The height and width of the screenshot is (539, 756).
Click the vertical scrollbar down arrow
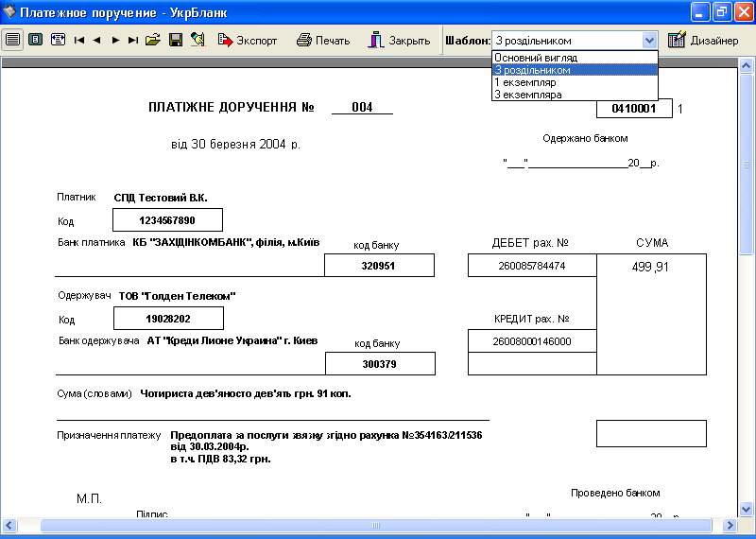747,509
